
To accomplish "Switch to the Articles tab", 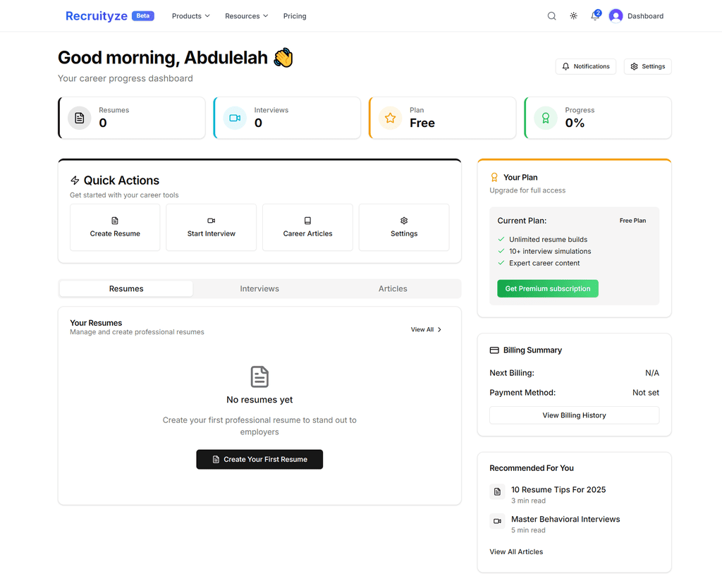I will click(393, 288).
